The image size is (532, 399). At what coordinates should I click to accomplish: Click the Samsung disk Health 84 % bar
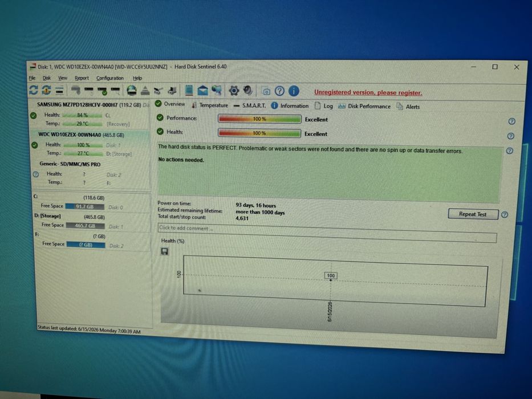point(83,115)
